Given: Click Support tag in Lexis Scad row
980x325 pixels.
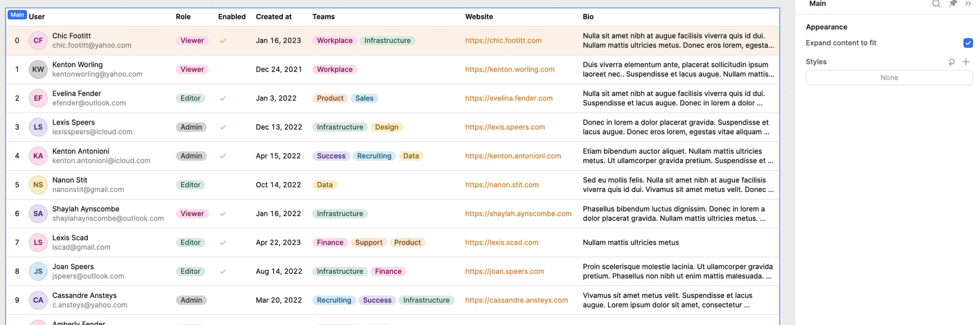Looking at the screenshot, I should click(369, 243).
